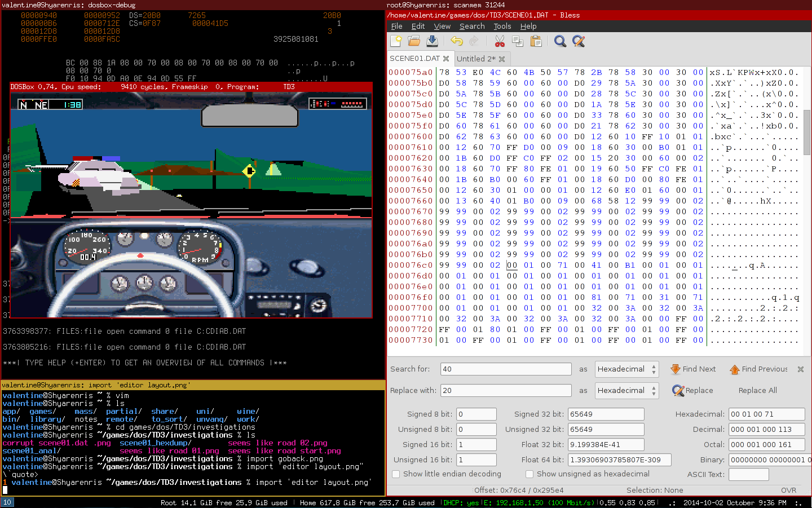Screen dimensions: 812x508
Task: Click the Signed 16 bit value field
Action: [476, 445]
